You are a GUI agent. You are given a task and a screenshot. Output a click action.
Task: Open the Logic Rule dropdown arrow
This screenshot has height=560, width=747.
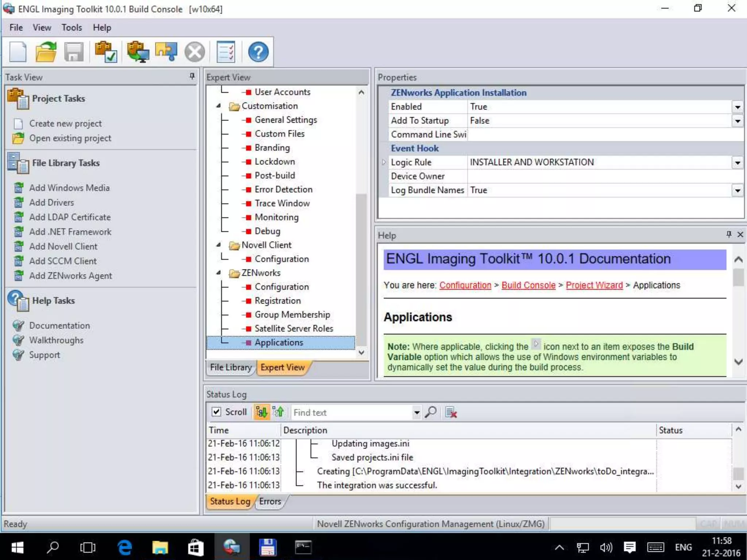[738, 163]
